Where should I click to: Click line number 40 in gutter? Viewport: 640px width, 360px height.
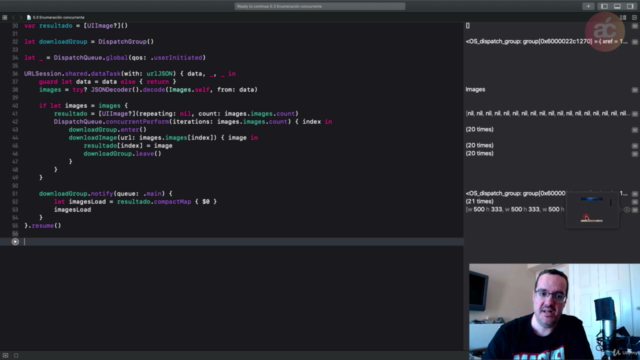(15, 106)
